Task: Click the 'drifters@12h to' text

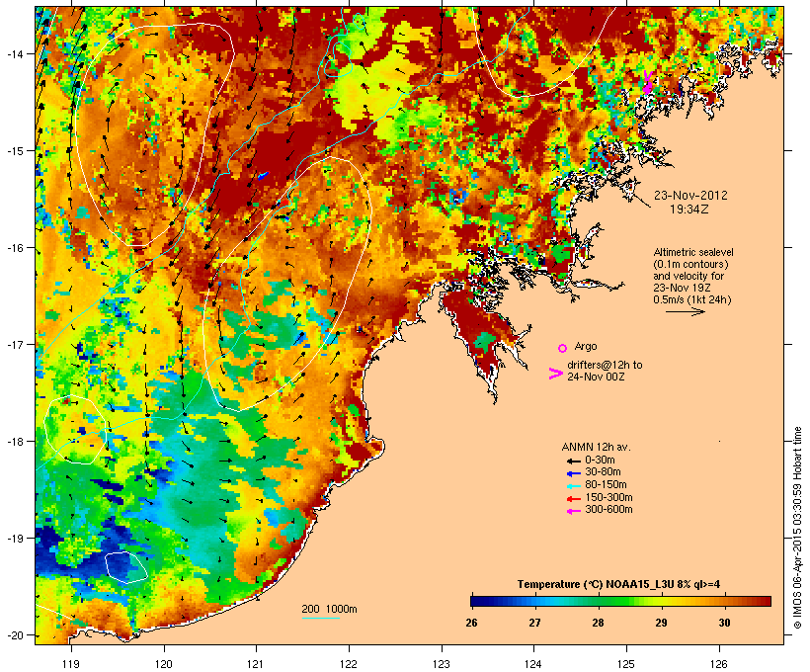Action: (605, 365)
